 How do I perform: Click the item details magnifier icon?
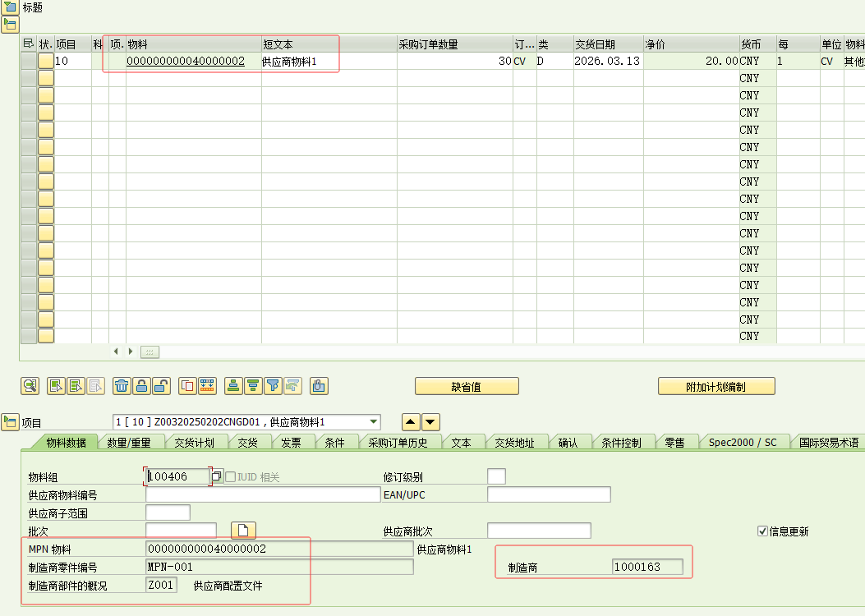click(x=30, y=386)
